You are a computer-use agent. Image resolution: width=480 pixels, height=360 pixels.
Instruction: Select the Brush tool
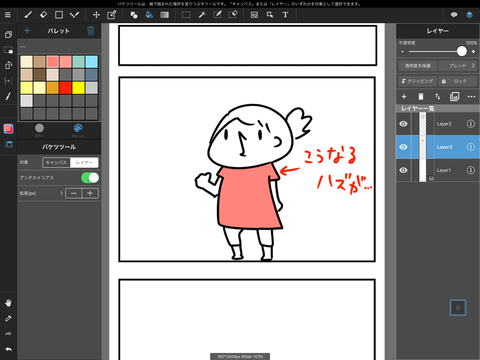point(28,15)
